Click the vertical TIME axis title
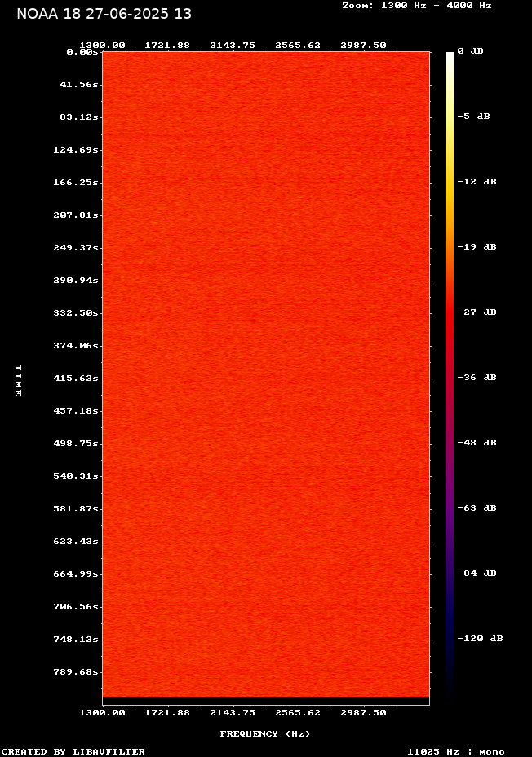The image size is (532, 757). pos(18,381)
